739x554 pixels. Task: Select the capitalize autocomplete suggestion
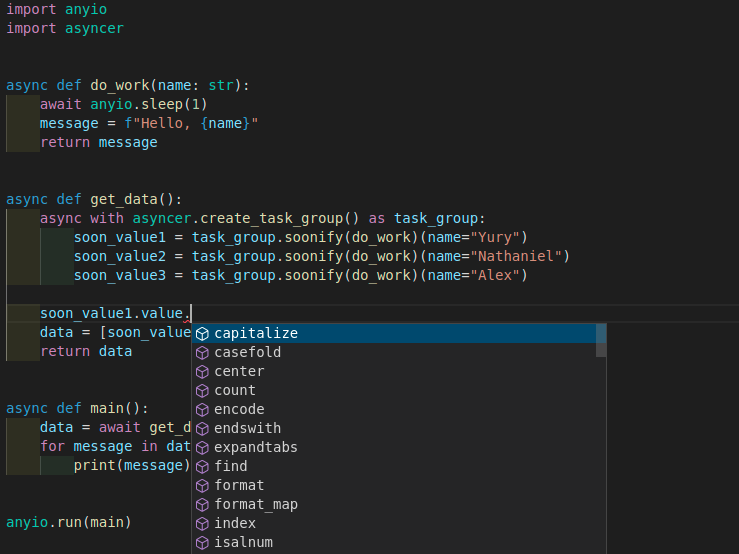pyautogui.click(x=256, y=333)
